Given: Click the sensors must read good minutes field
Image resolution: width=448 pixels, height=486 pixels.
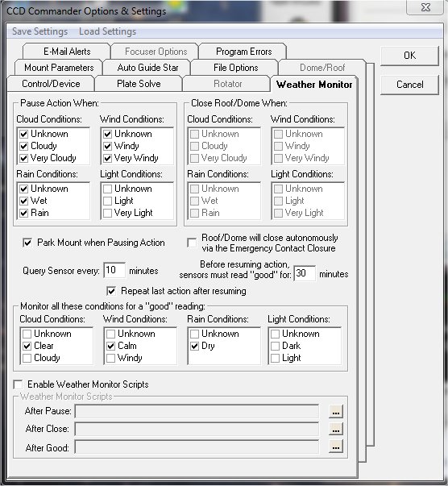Looking at the screenshot, I should click(305, 273).
